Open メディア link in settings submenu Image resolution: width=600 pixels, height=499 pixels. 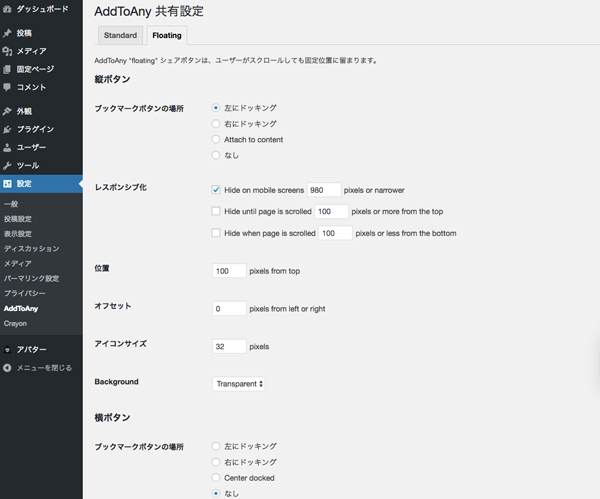pyautogui.click(x=18, y=264)
